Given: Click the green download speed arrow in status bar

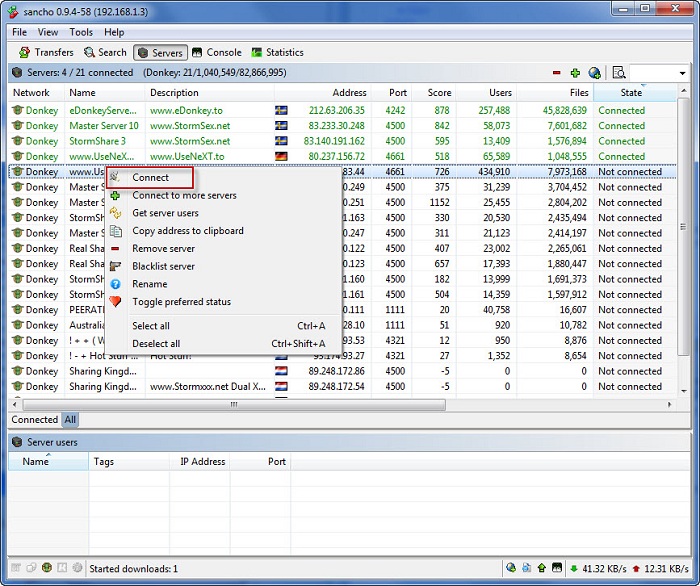Looking at the screenshot, I should pos(573,568).
